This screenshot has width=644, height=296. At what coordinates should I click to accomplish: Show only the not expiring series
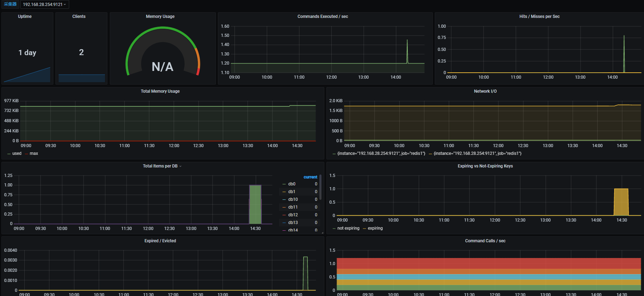[348, 228]
